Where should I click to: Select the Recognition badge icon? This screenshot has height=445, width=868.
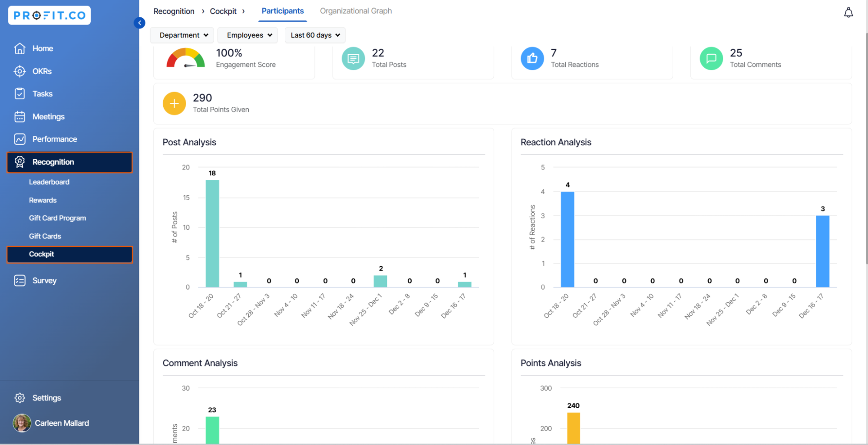tap(20, 162)
